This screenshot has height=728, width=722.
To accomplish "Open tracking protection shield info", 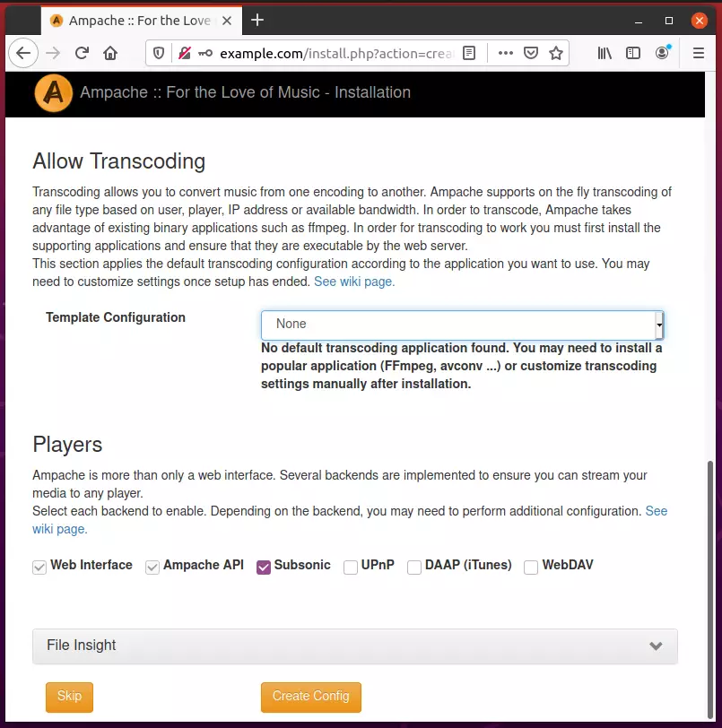I will (x=159, y=54).
